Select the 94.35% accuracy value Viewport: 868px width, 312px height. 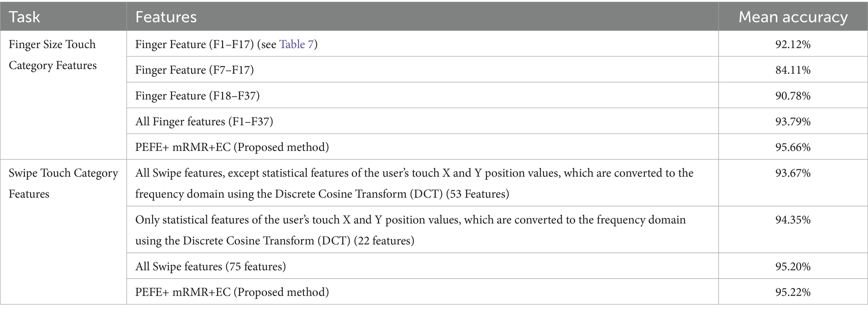(x=792, y=220)
